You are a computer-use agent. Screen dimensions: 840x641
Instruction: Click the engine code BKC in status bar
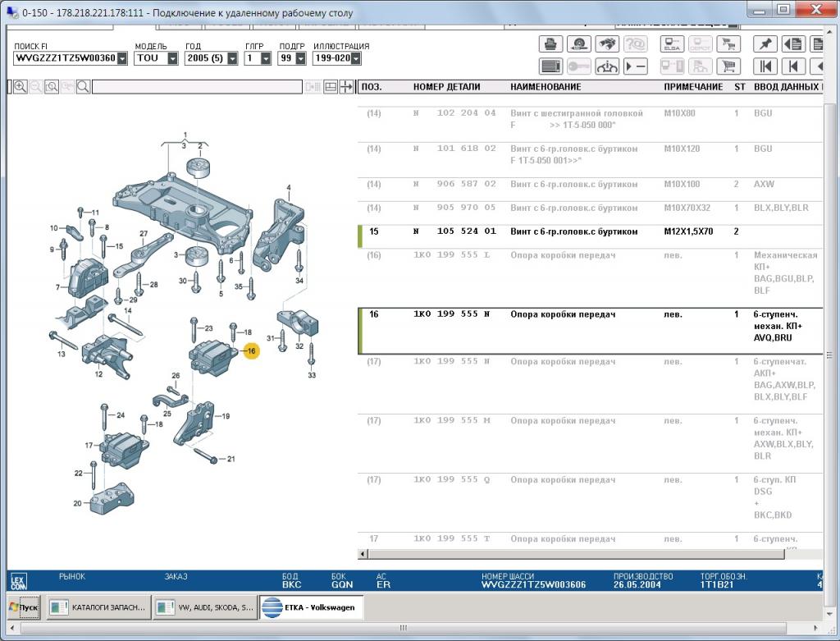(x=291, y=584)
